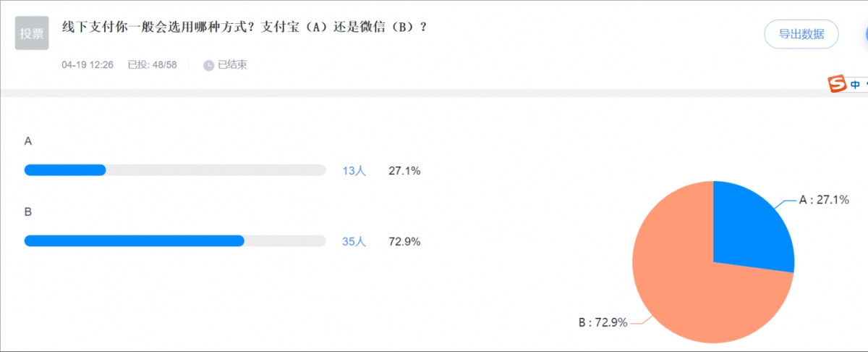The image size is (868, 352).
Task: Click the 导出数据 export button
Action: coord(801,34)
